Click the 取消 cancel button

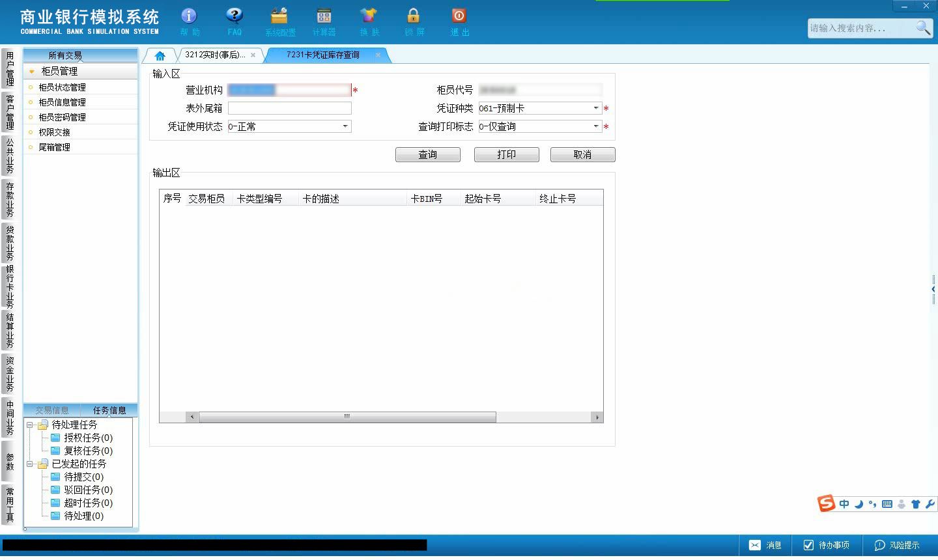point(583,154)
